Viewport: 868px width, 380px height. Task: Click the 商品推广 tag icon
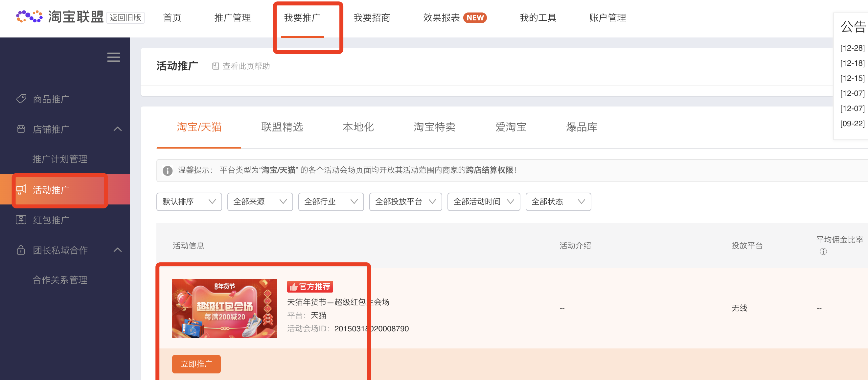point(21,99)
